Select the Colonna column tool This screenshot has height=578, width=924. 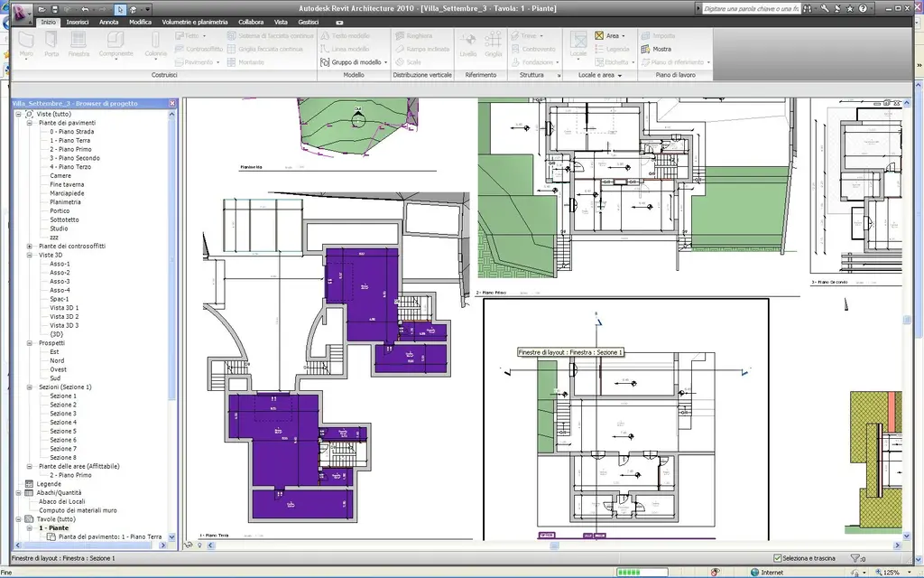click(x=155, y=45)
